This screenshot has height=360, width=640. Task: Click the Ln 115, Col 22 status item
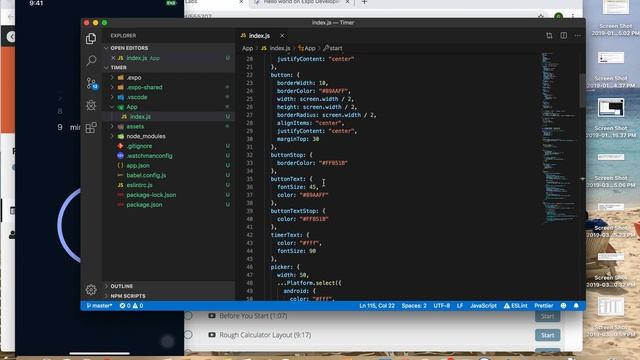(377, 305)
